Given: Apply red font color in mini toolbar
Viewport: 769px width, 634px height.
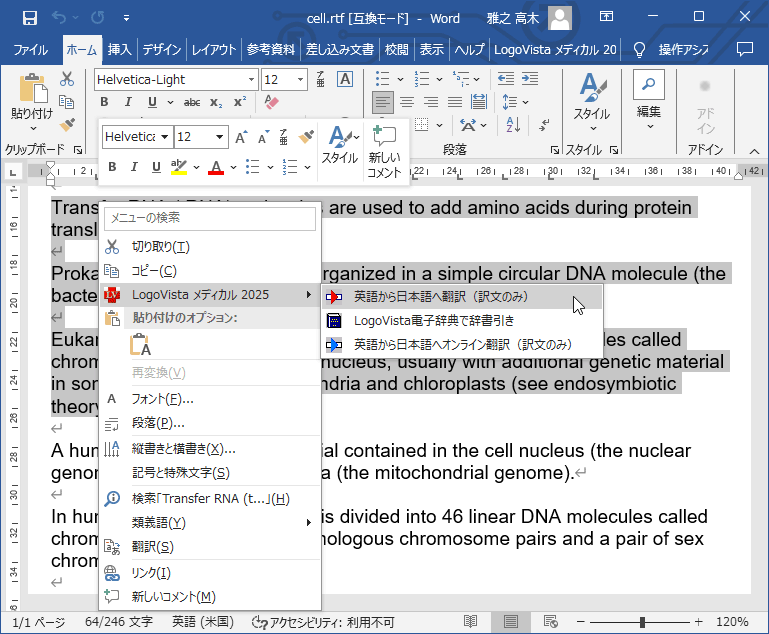Looking at the screenshot, I should coord(216,167).
